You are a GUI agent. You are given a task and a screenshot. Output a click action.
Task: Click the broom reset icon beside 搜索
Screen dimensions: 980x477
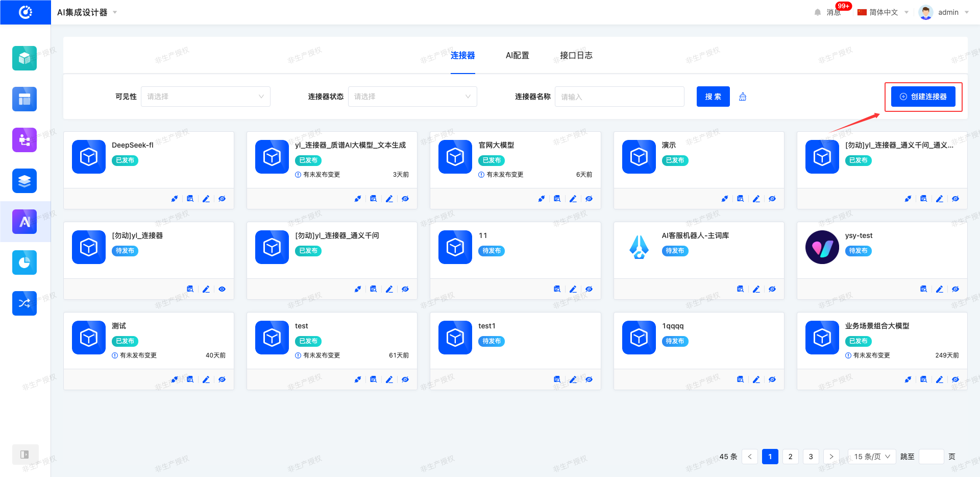click(x=743, y=97)
